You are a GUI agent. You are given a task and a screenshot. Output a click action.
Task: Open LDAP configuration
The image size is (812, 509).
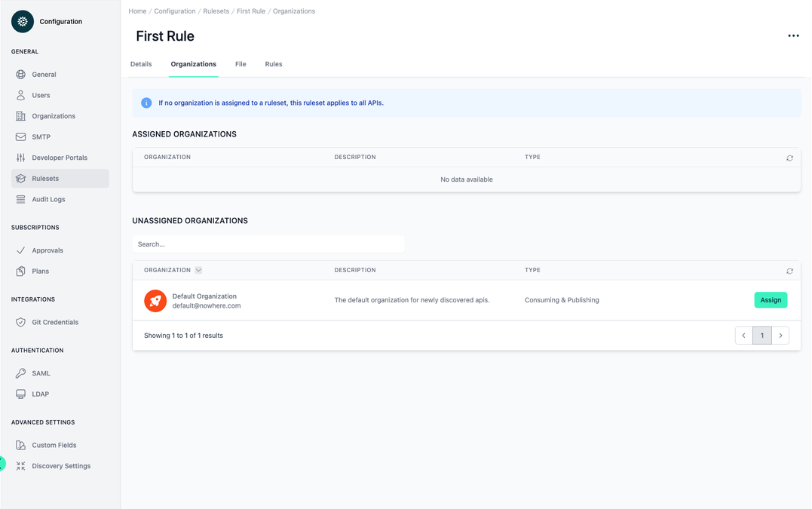coord(41,394)
